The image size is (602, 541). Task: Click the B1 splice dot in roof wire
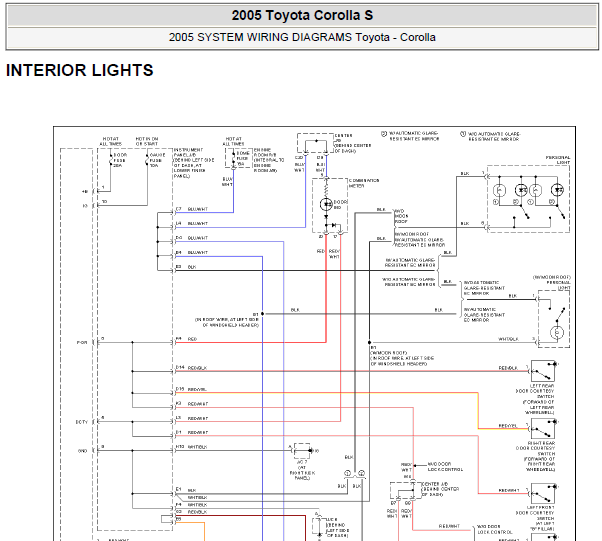pyautogui.click(x=262, y=314)
